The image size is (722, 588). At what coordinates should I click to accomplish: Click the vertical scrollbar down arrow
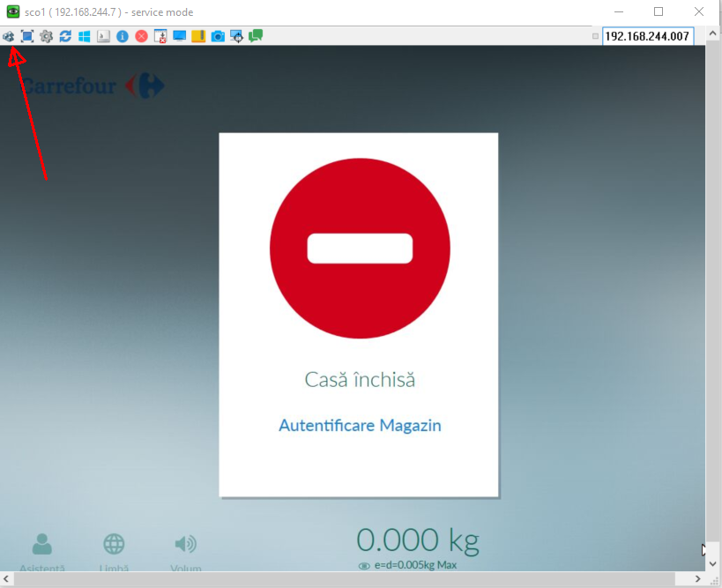click(713, 564)
